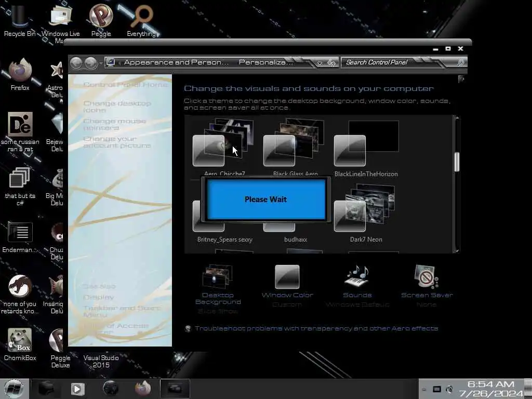Select the Aero Chicche7 theme
This screenshot has height=399, width=532.
tap(224, 147)
